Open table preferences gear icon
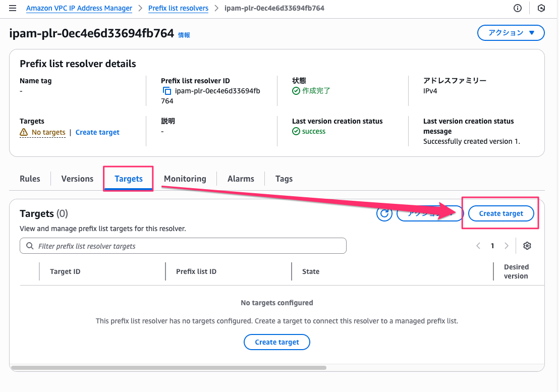Screen dimensions: 559x392 (x=527, y=246)
